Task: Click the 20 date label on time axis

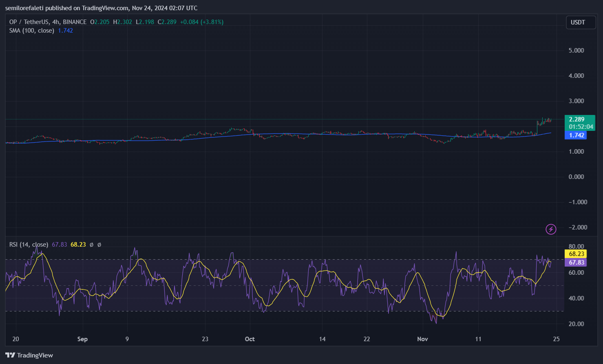Action: pyautogui.click(x=16, y=339)
